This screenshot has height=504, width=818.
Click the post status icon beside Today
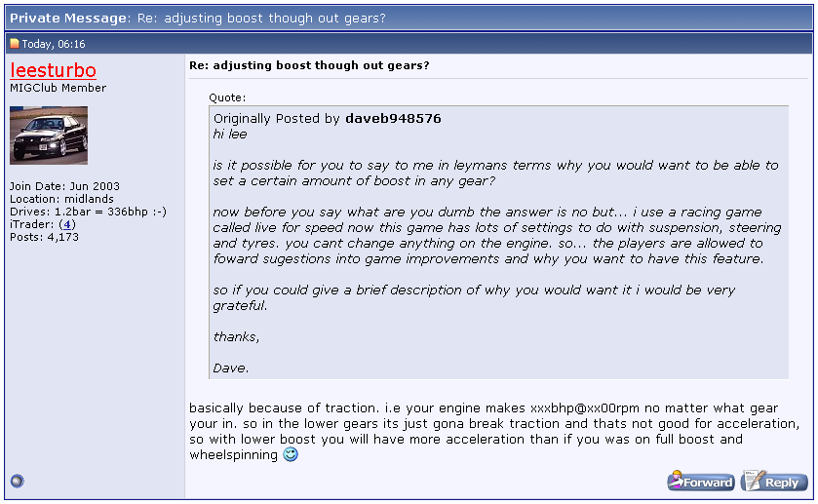15,44
